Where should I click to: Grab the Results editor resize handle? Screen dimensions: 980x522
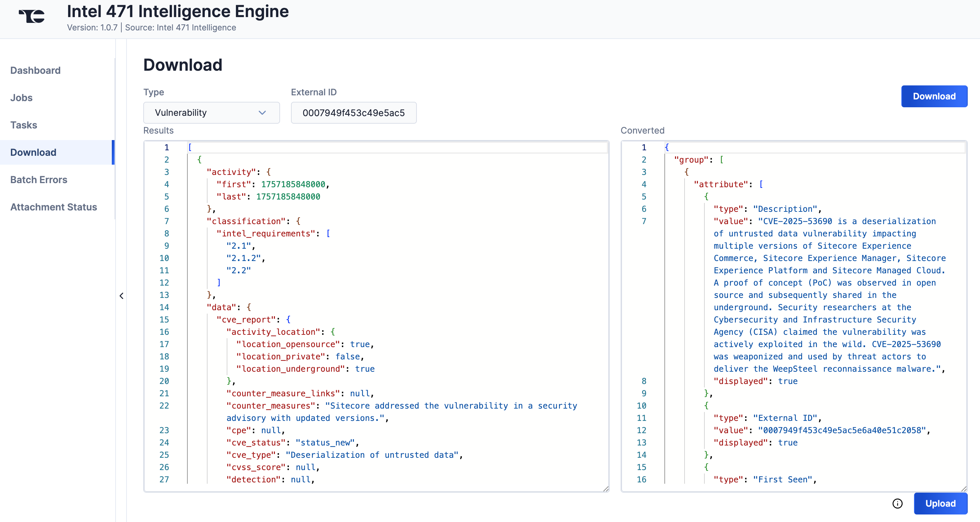point(606,489)
